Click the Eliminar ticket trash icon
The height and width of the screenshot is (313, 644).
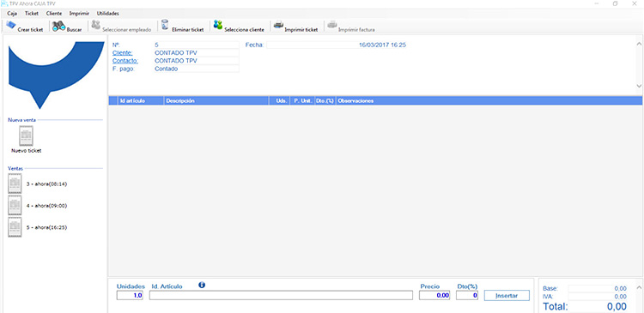pos(165,25)
